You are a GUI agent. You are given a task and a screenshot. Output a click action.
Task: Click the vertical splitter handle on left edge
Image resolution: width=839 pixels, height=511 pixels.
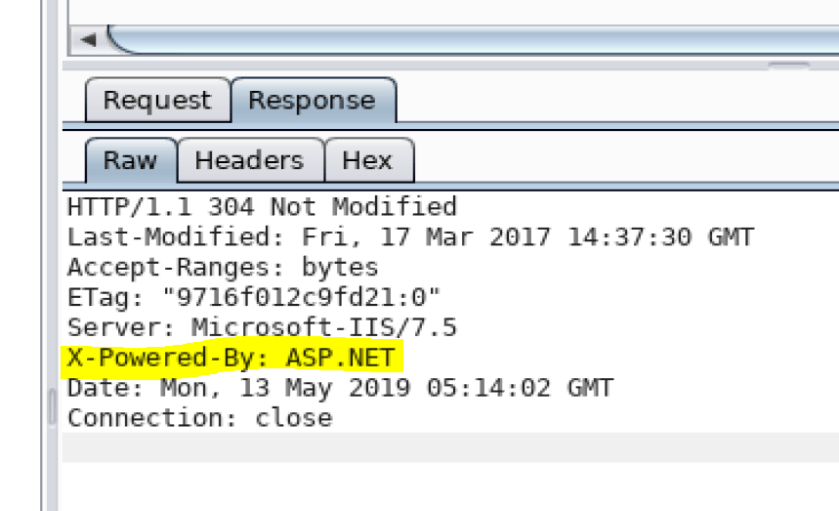tap(51, 405)
